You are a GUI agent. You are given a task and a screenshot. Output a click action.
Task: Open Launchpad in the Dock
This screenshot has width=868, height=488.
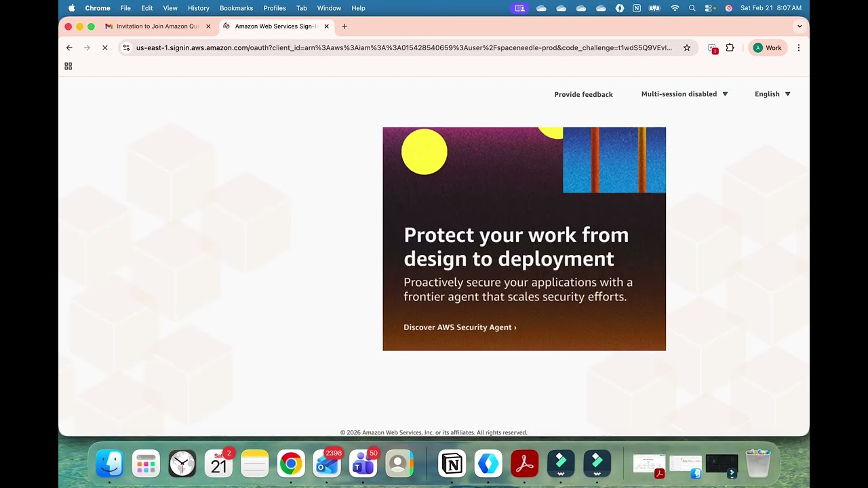(146, 464)
